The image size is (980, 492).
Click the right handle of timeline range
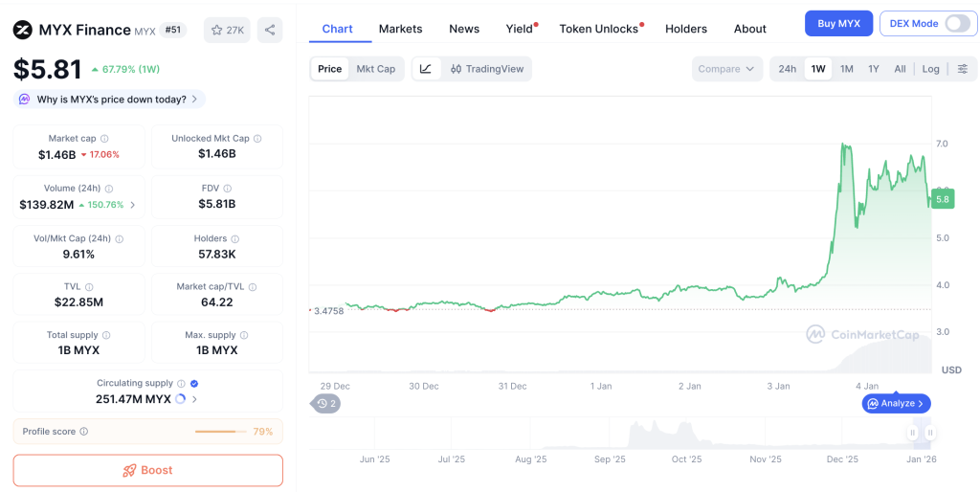[x=930, y=433]
